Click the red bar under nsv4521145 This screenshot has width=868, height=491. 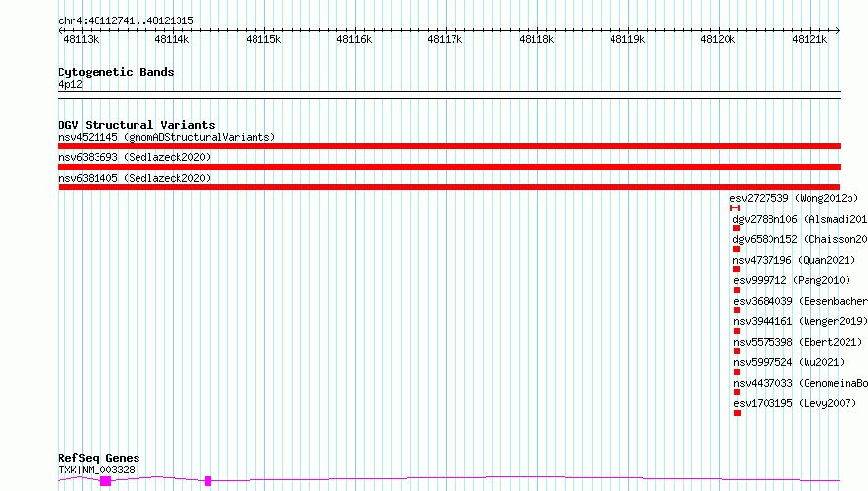coord(449,146)
